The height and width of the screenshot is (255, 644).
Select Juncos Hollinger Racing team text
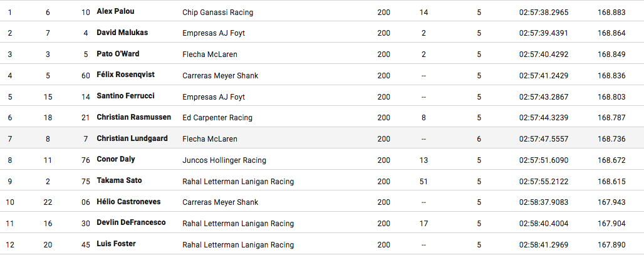224,160
